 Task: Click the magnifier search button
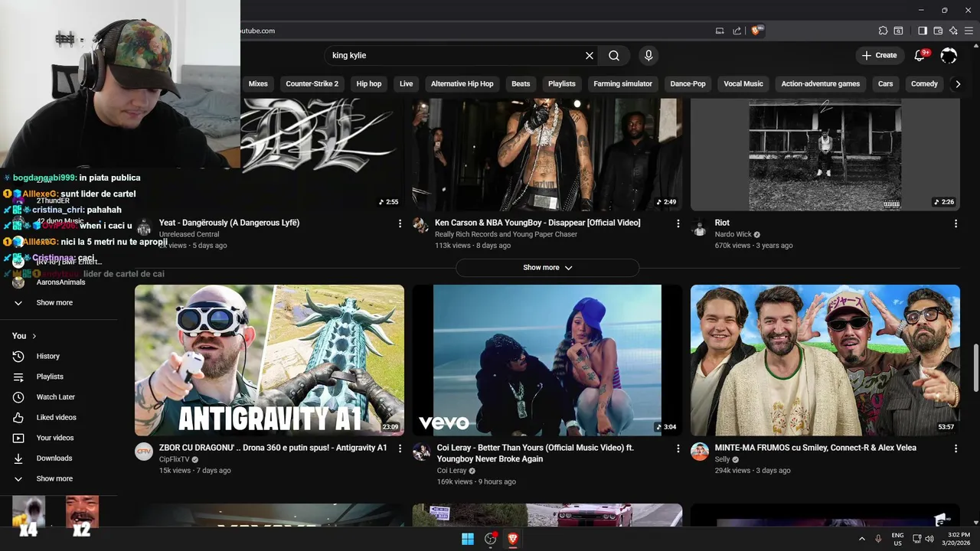pos(614,56)
